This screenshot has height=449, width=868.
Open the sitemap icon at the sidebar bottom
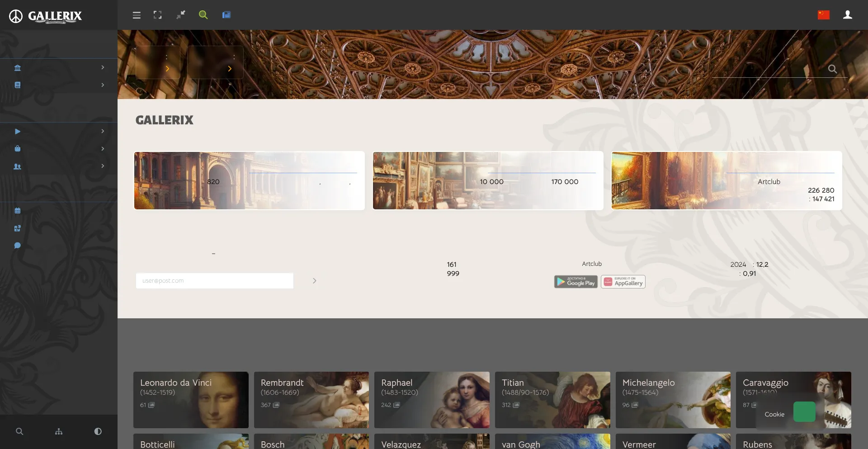[59, 431]
